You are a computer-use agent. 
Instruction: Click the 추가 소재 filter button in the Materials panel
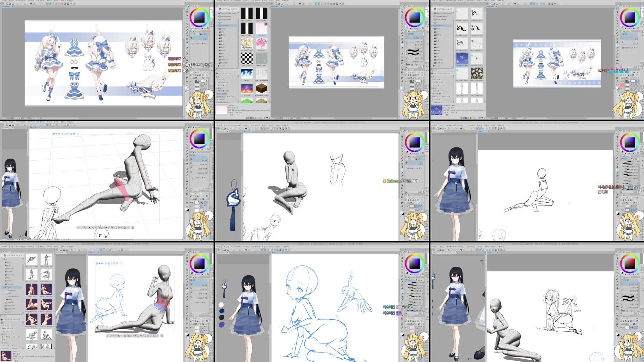(221, 85)
